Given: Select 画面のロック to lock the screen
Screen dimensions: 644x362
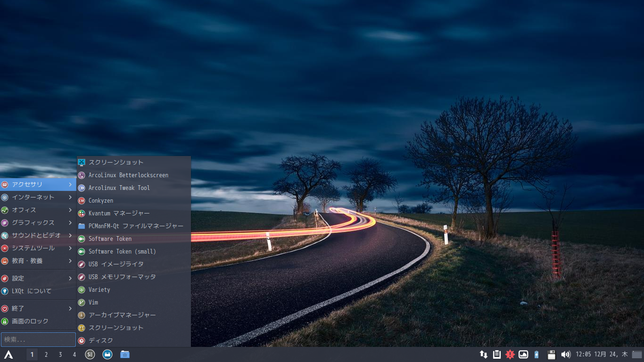Looking at the screenshot, I should [38, 321].
